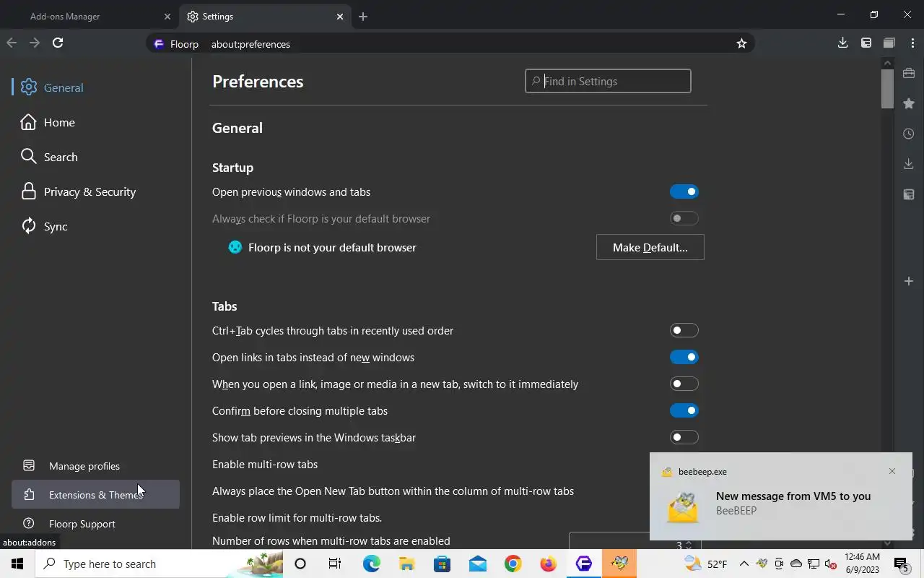
Task: Open BeeBEEP app on taskbar
Action: (x=619, y=564)
